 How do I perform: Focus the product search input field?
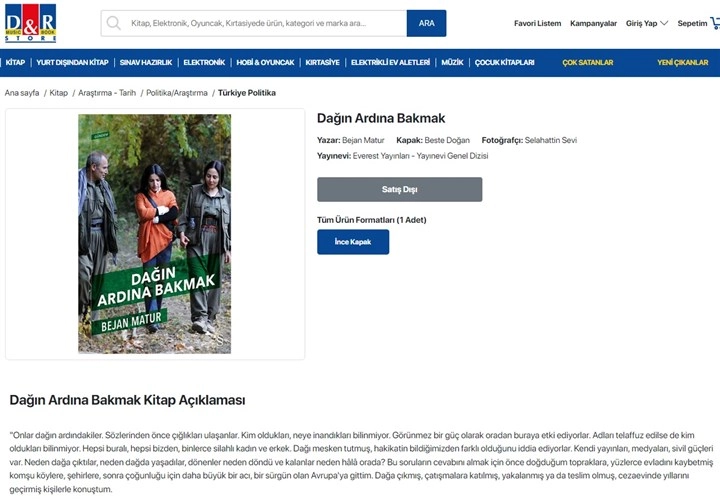point(254,23)
